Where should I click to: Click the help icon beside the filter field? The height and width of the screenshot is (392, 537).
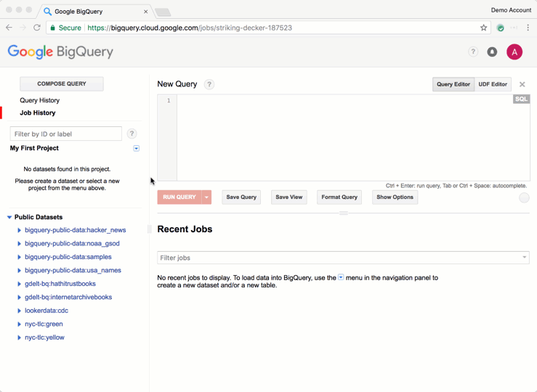[x=132, y=134]
